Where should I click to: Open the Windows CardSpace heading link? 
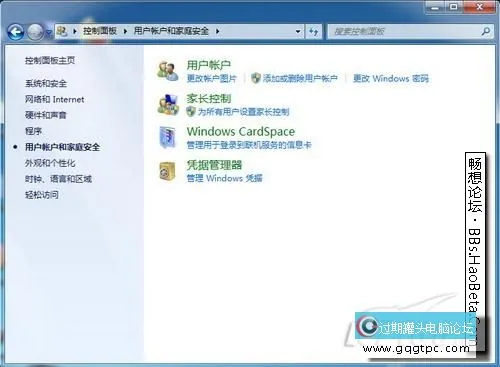click(x=241, y=131)
